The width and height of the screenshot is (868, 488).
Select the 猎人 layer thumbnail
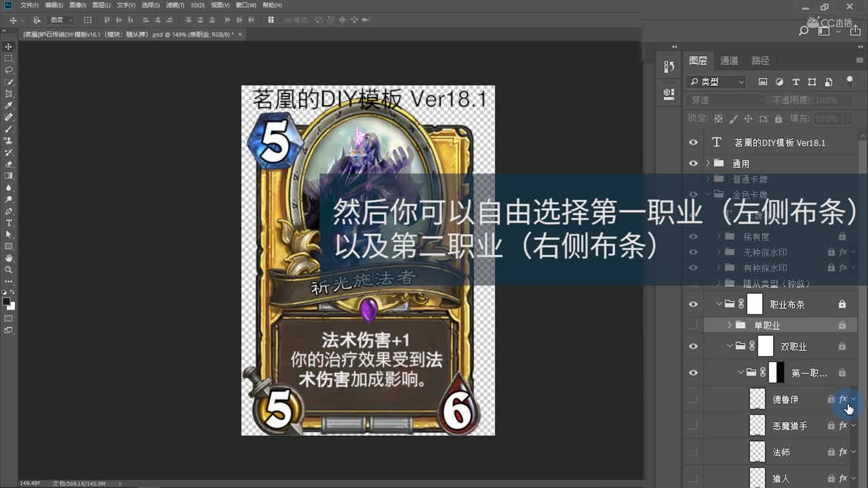757,478
